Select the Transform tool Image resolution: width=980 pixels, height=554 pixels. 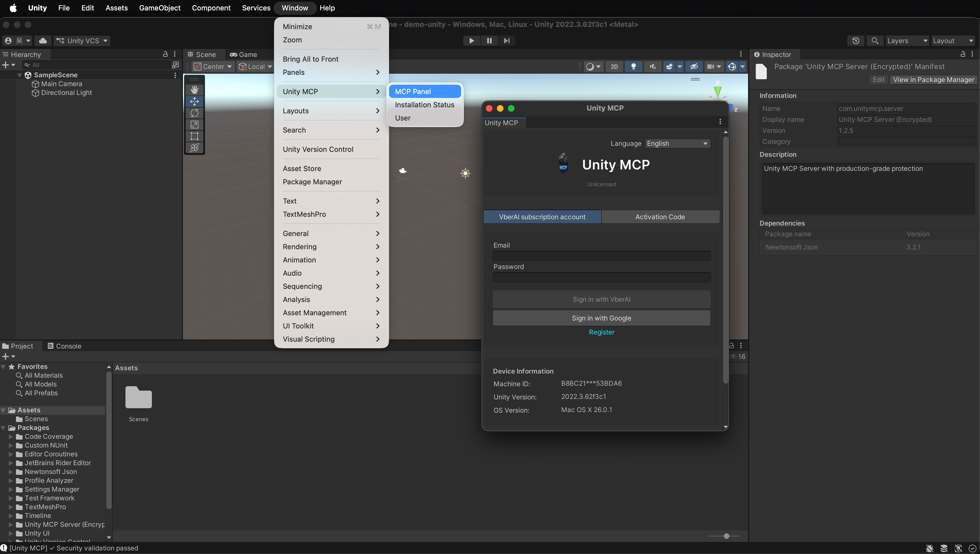click(x=195, y=148)
